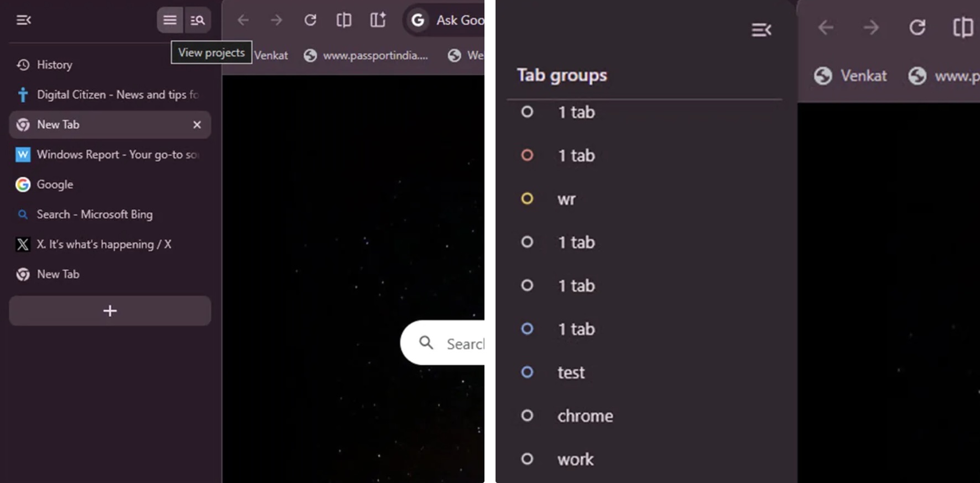Click the View projects icon button
980x483 pixels.
click(x=197, y=20)
